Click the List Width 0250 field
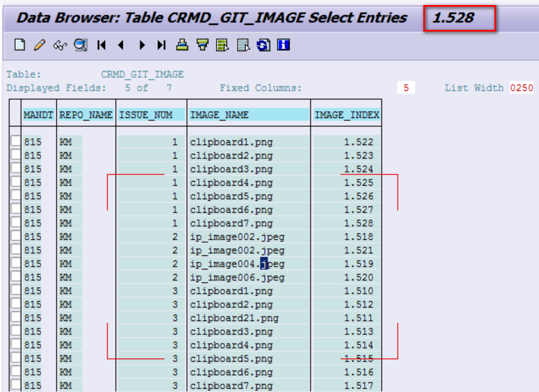 (522, 88)
